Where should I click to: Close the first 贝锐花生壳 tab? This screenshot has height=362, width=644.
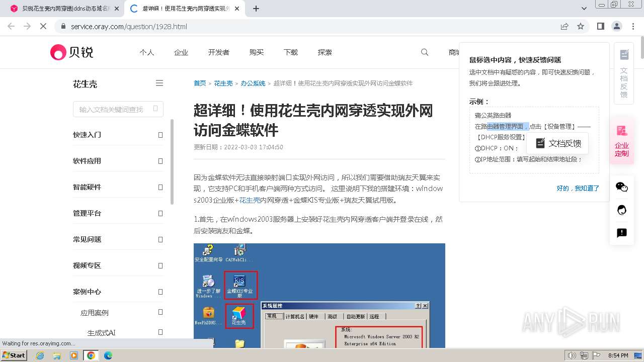pyautogui.click(x=117, y=9)
